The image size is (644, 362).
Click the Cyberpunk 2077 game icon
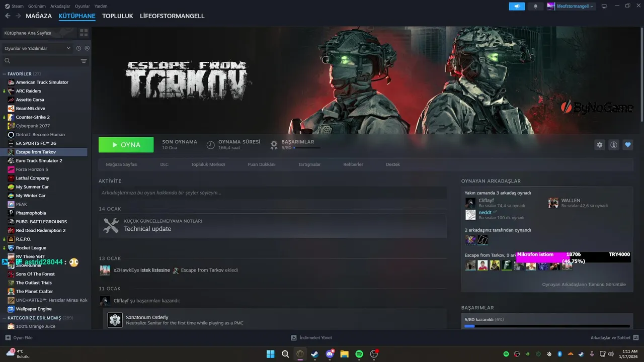(11, 126)
